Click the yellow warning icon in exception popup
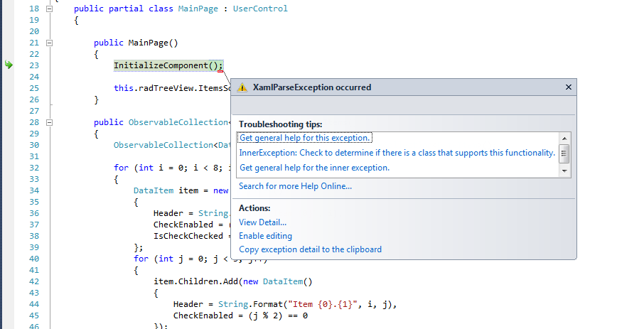644x329 pixels. [x=242, y=87]
